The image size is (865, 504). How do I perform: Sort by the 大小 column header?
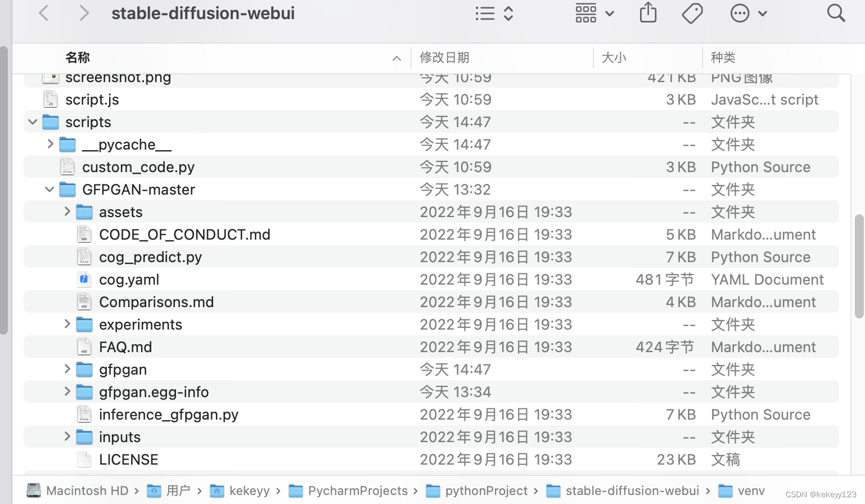click(x=614, y=57)
